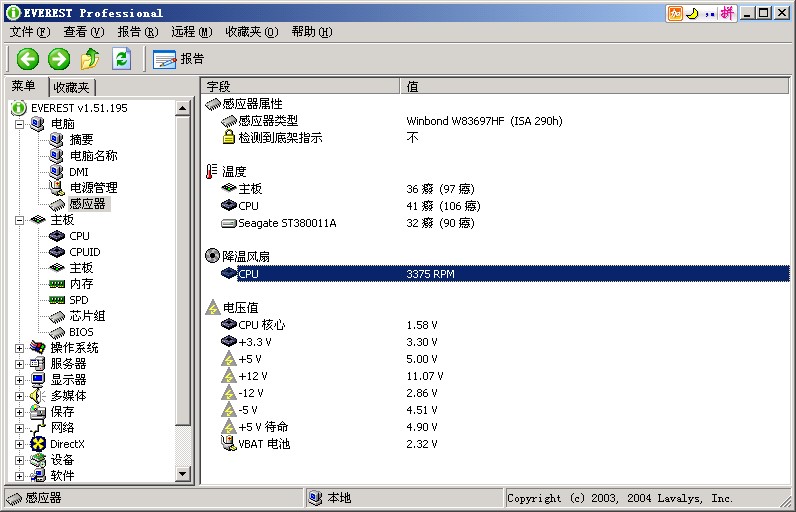Select 摘要 in the tree
The width and height of the screenshot is (796, 512).
coord(81,140)
